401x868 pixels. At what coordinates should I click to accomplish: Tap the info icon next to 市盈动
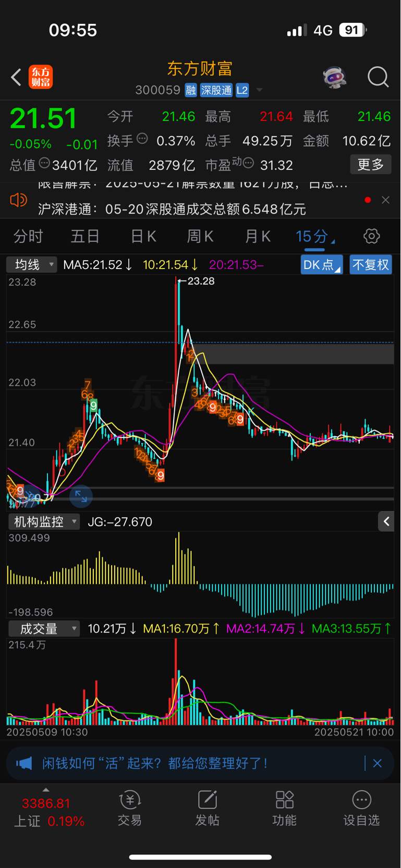click(x=249, y=163)
